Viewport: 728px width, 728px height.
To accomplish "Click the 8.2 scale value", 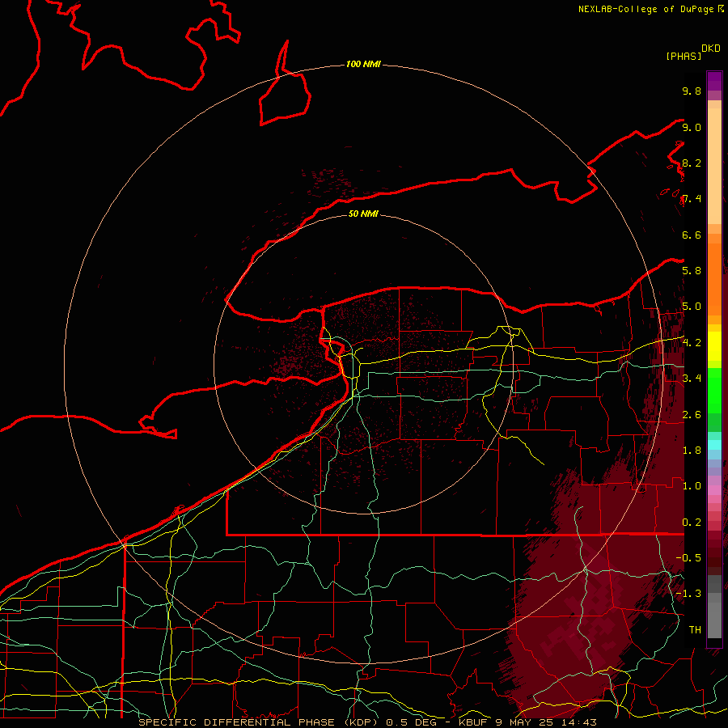I will pyautogui.click(x=692, y=163).
